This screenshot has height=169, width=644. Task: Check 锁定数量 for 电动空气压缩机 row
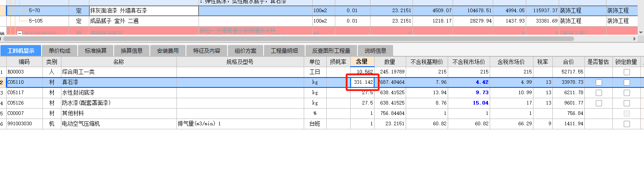(x=626, y=124)
